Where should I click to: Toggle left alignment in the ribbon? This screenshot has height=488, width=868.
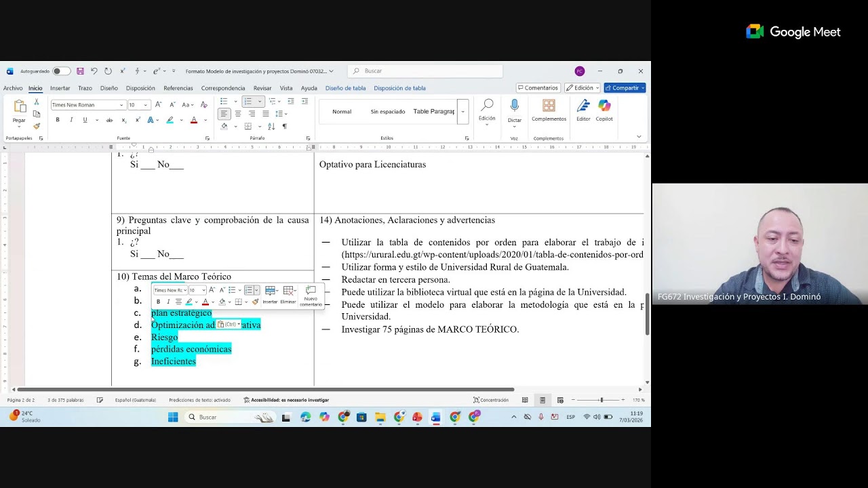pyautogui.click(x=224, y=114)
